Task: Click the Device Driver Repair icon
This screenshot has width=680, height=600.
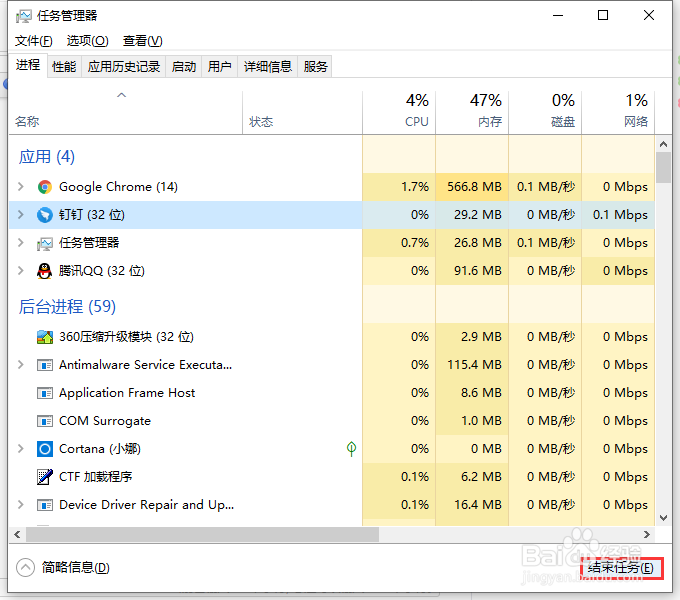Action: pyautogui.click(x=45, y=505)
